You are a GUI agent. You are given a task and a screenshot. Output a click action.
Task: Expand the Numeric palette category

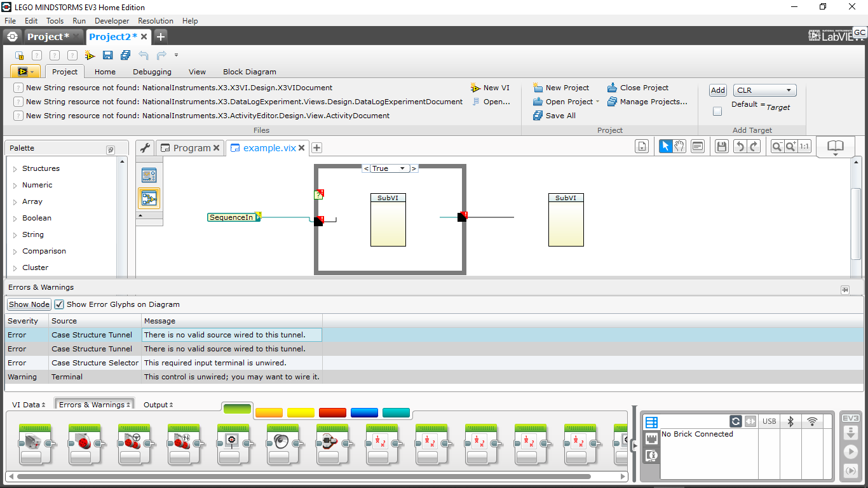pos(15,186)
